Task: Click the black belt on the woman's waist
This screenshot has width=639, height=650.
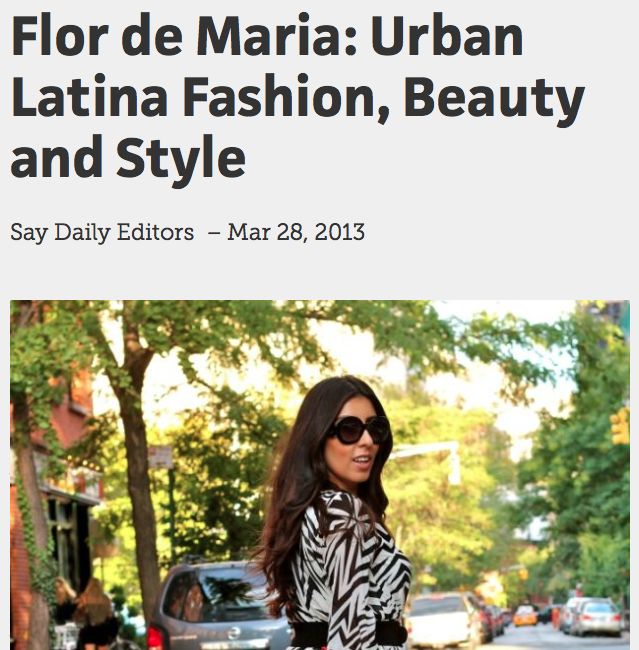Action: click(x=349, y=634)
